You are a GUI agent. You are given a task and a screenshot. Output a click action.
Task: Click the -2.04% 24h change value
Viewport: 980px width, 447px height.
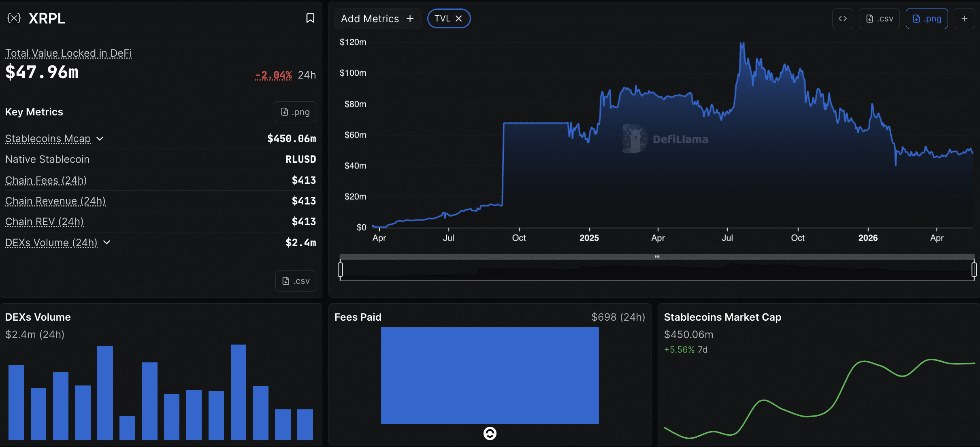(273, 75)
